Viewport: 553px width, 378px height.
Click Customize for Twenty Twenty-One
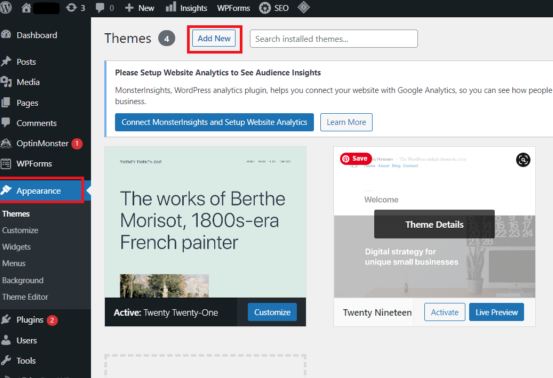click(x=272, y=312)
